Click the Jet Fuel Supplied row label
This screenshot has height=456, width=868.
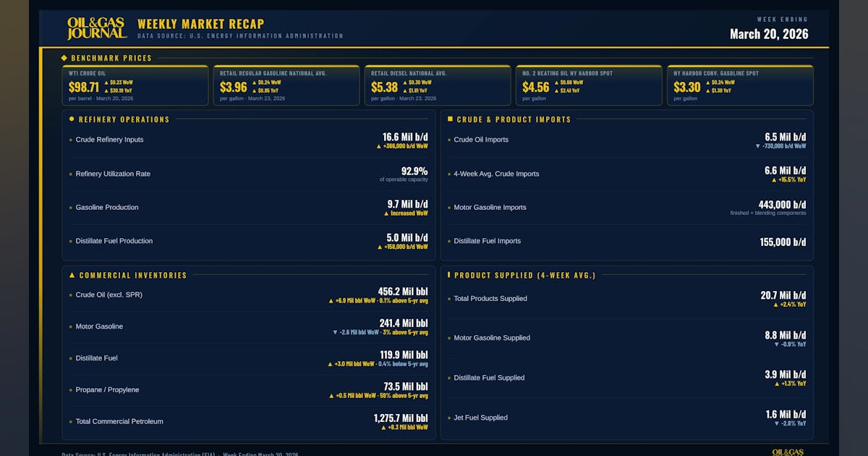(x=480, y=418)
